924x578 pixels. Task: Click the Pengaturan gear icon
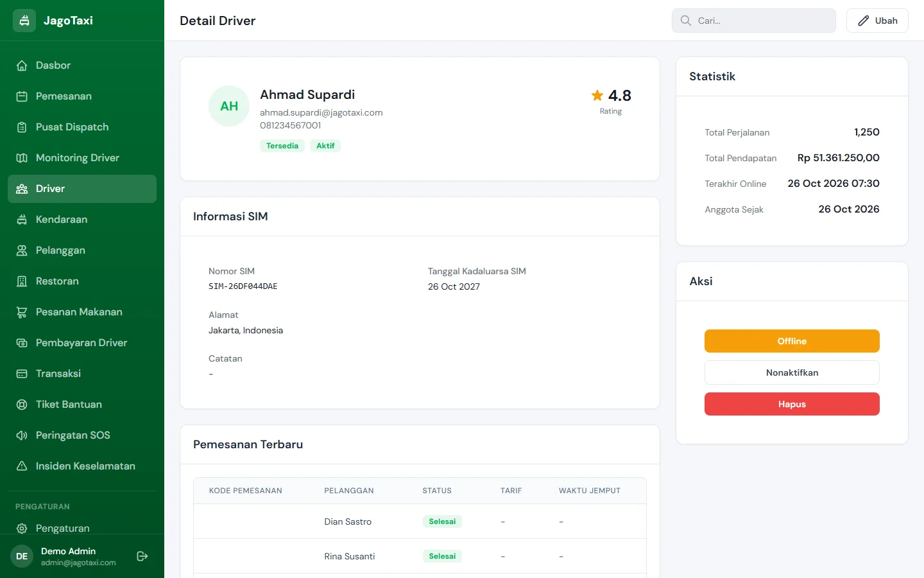[22, 529]
